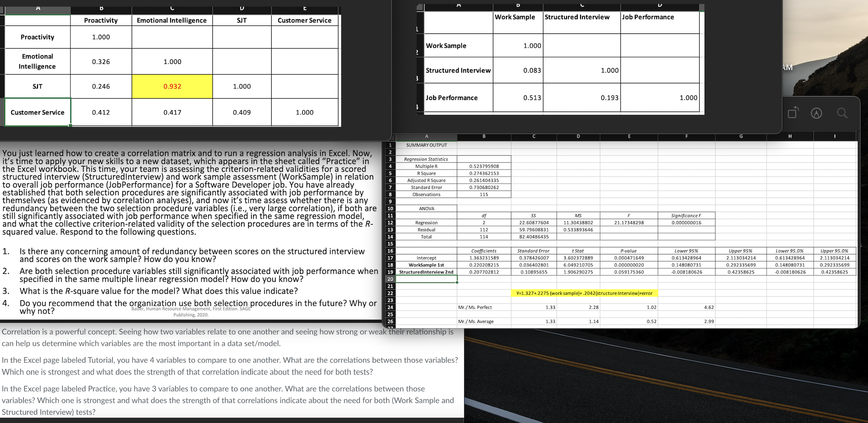Click the Customer Service column header cell
This screenshot has height=423, width=868.
click(x=305, y=20)
